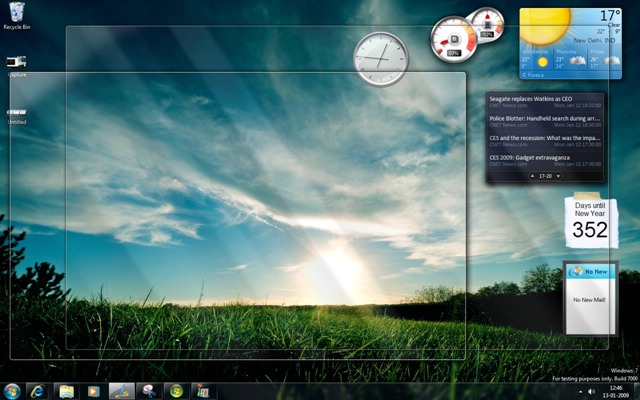This screenshot has height=400, width=640.
Task: Click the volume speaker tray icon
Action: coord(591,392)
